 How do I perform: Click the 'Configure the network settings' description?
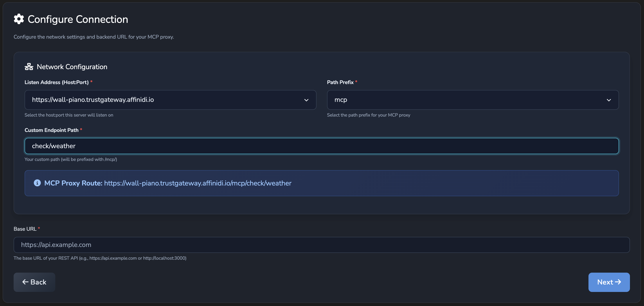click(x=94, y=37)
